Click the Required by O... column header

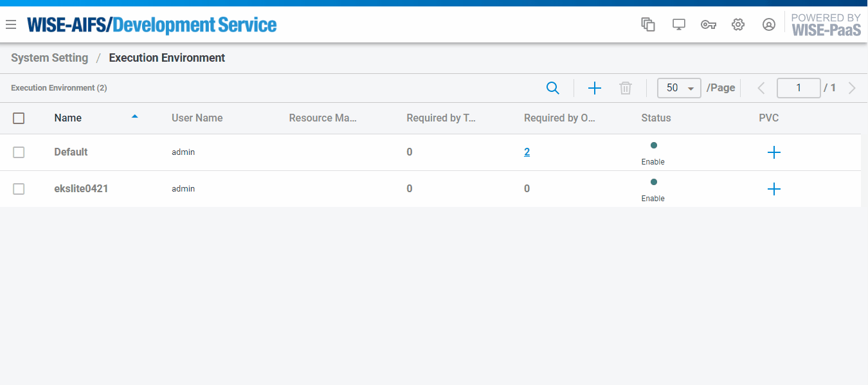coord(560,118)
